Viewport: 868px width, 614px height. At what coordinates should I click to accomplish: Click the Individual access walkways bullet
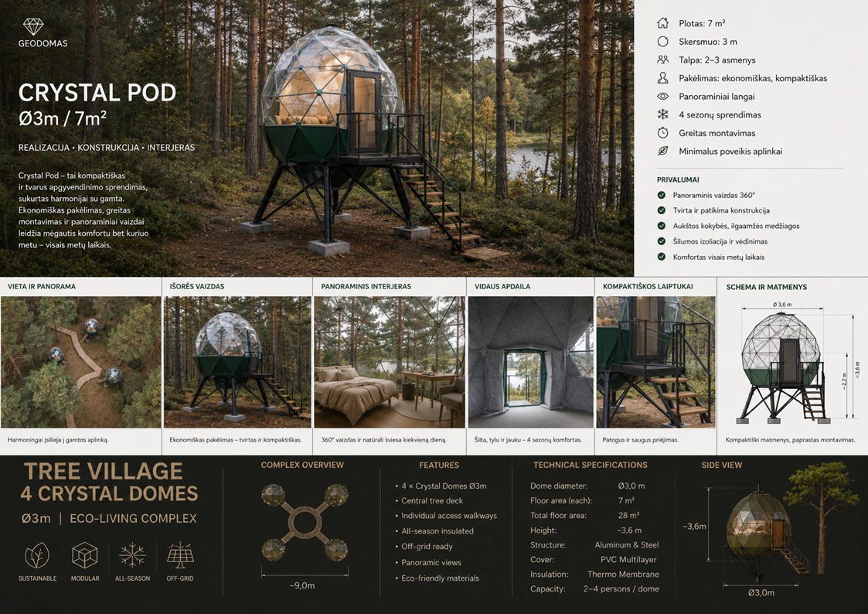point(446,516)
